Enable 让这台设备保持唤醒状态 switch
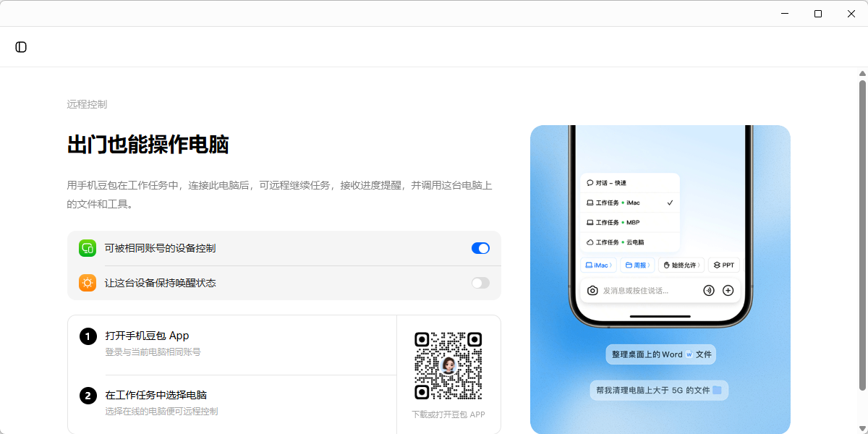The image size is (868, 434). [480, 283]
